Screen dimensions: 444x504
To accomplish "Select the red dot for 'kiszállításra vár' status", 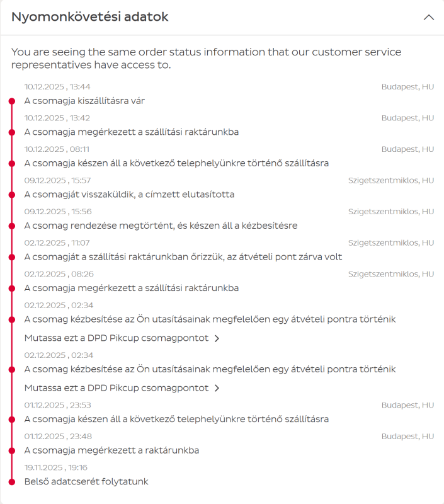I will [11, 101].
